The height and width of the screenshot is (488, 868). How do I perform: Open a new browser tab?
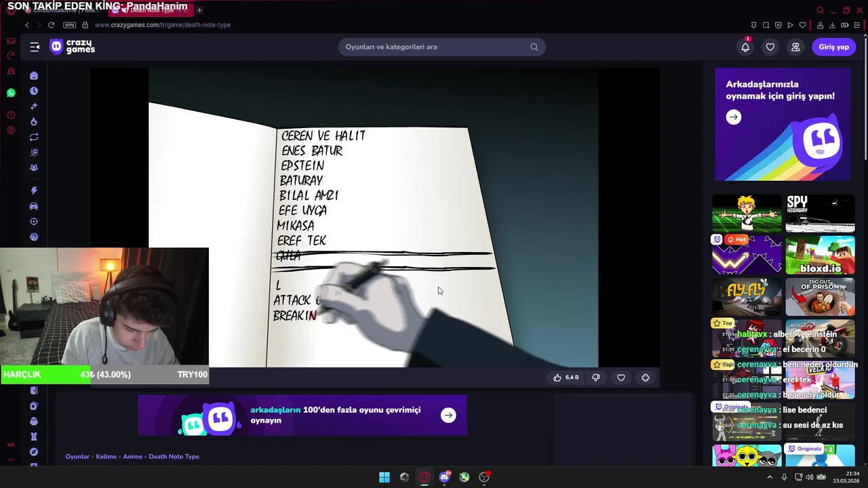pos(199,10)
